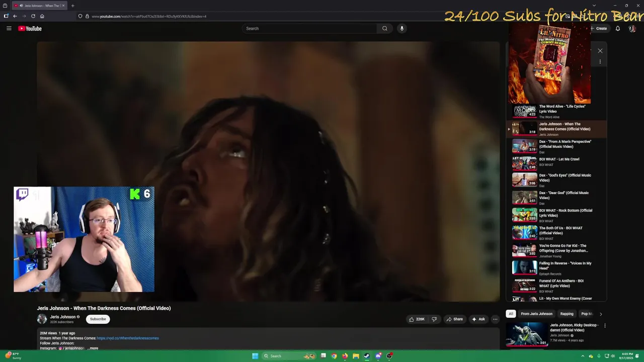Focus the YouTube search box
644x362 pixels.
click(x=309, y=29)
